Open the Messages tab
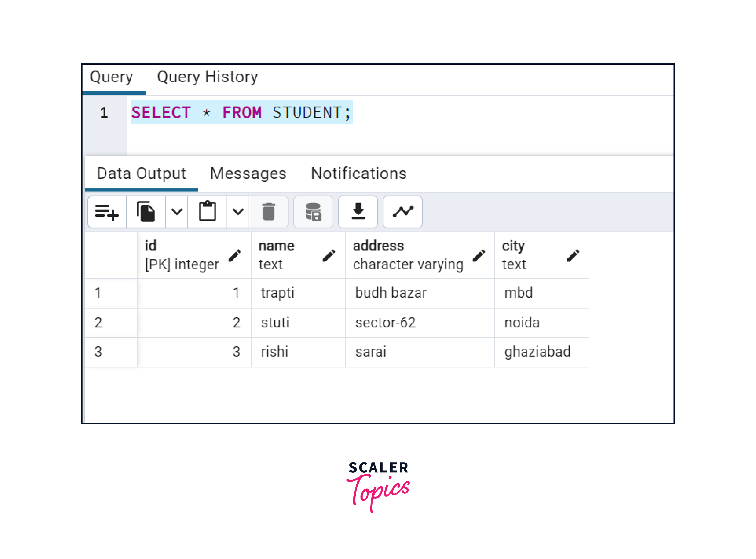This screenshot has height=559, width=756. pos(248,174)
